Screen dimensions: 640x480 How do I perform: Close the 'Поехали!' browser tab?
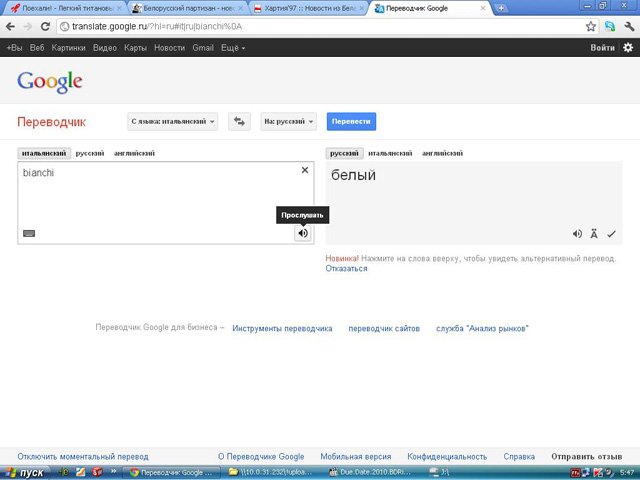[x=119, y=8]
